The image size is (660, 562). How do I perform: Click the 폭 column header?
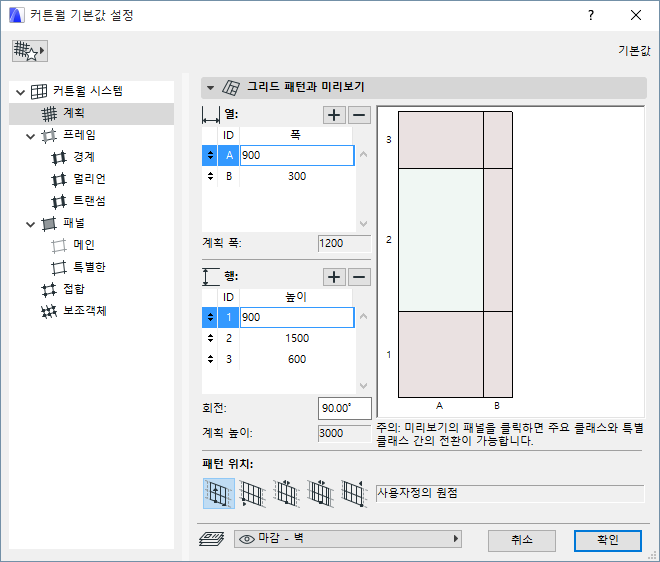(295, 135)
